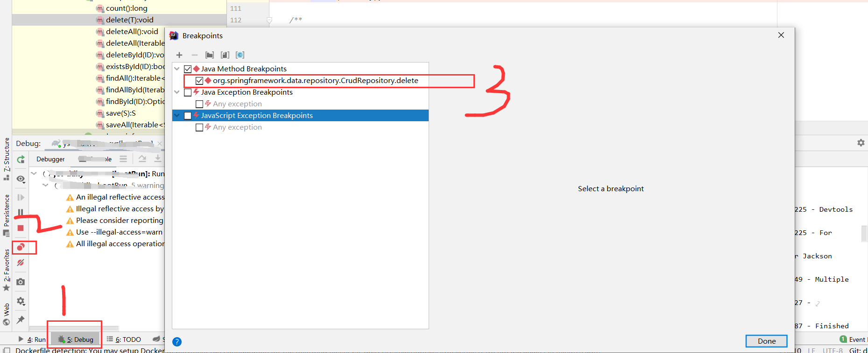Click the debugger layout lines icon
This screenshot has width=868, height=353.
coord(123,159)
